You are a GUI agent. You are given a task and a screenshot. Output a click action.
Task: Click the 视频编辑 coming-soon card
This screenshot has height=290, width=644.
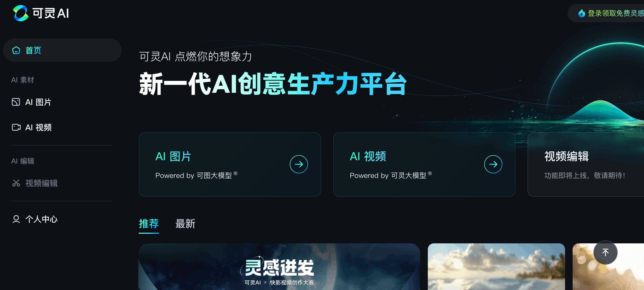point(586,165)
